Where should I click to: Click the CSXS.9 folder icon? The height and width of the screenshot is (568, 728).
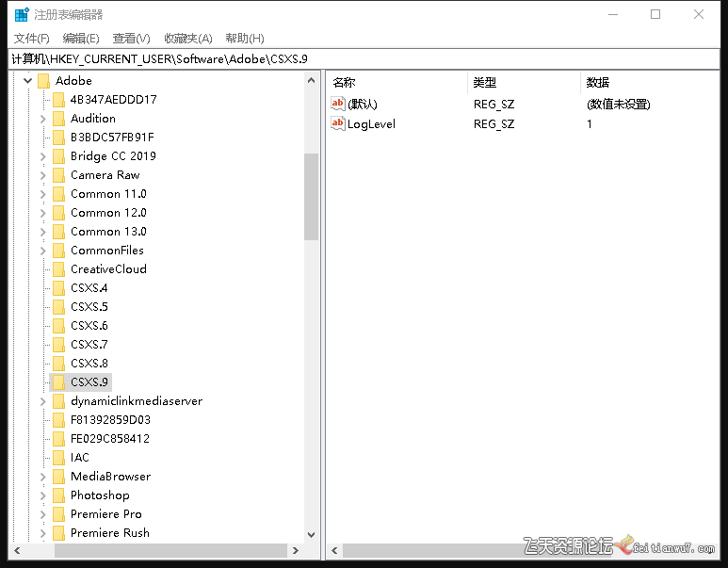coord(58,382)
